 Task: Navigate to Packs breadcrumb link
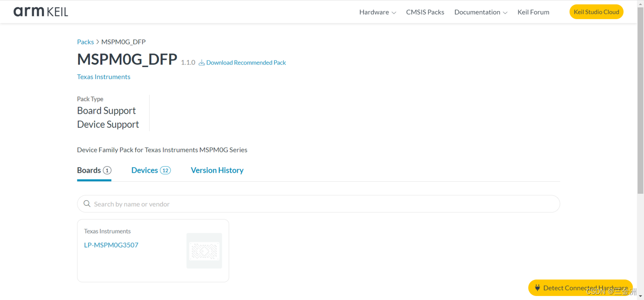pos(86,42)
